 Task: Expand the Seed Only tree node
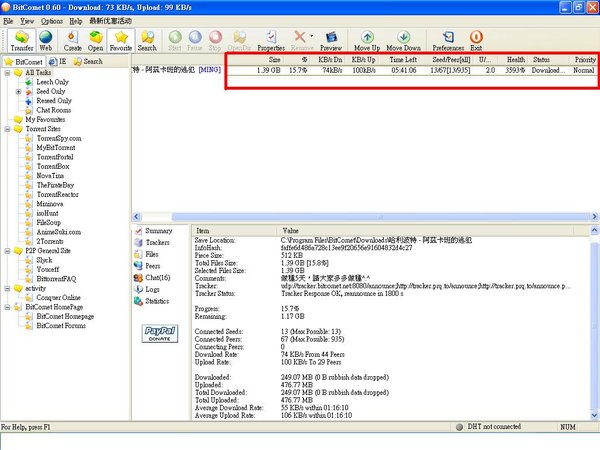(18, 91)
